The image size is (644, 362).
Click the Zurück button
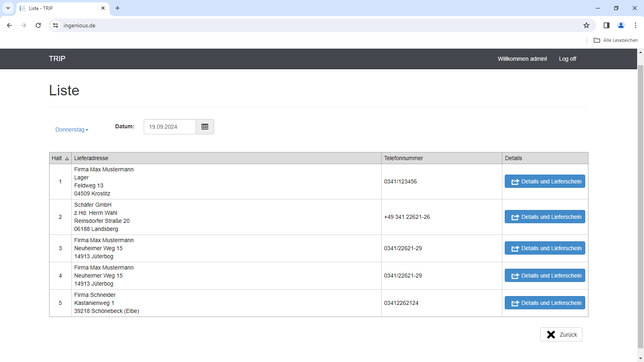pos(561,335)
